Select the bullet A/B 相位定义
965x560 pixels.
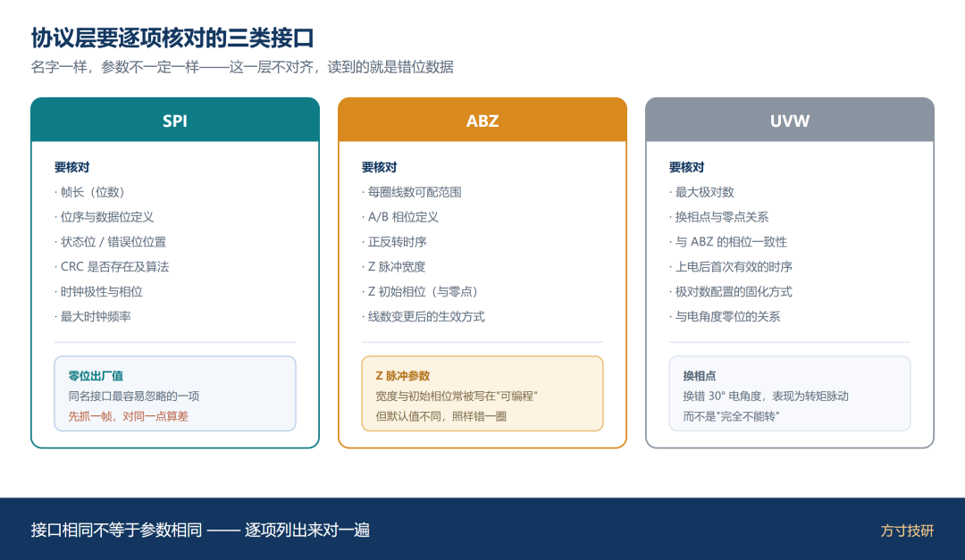pos(400,217)
